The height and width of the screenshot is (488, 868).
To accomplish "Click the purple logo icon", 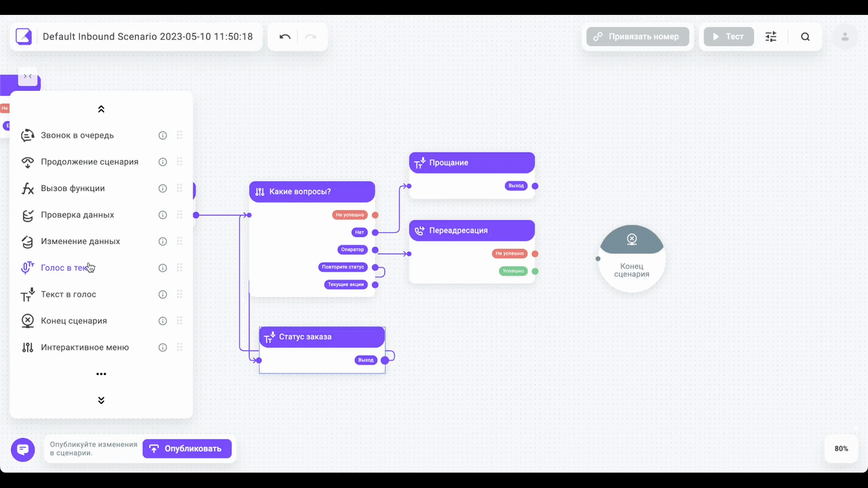I will coord(24,37).
